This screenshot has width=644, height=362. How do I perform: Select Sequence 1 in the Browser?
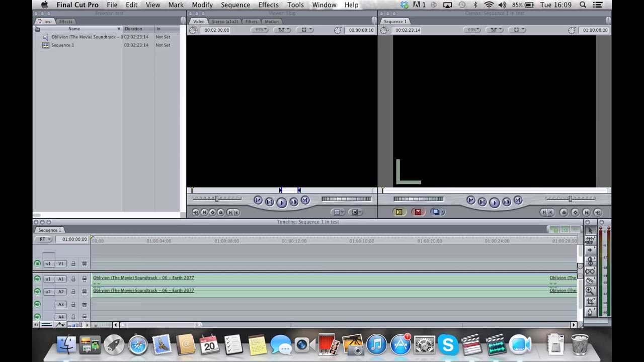[x=62, y=45]
